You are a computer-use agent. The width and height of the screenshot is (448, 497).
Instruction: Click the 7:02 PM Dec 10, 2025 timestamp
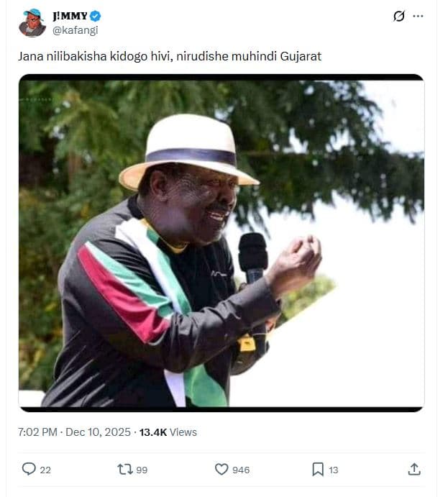point(75,432)
